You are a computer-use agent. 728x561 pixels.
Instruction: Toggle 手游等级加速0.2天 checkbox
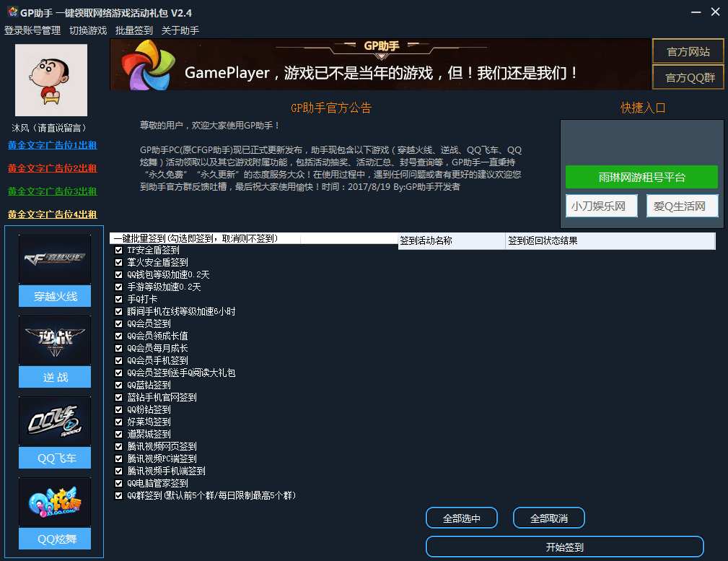(119, 287)
